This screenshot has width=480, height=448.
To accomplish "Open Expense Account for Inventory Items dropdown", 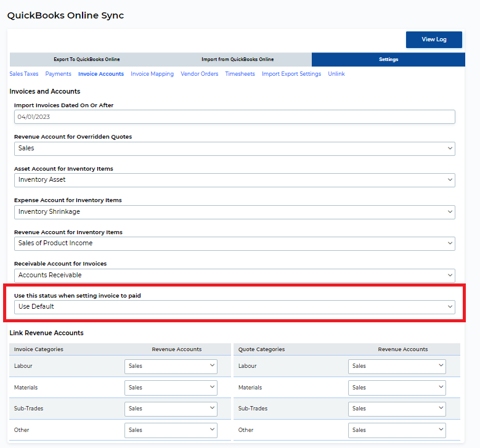I will click(235, 212).
